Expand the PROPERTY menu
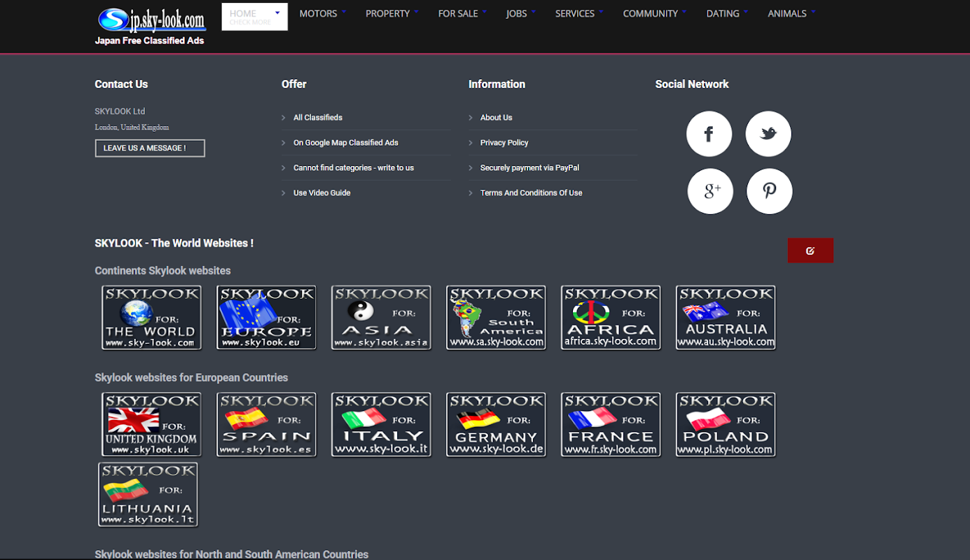This screenshot has height=560, width=970. [392, 13]
